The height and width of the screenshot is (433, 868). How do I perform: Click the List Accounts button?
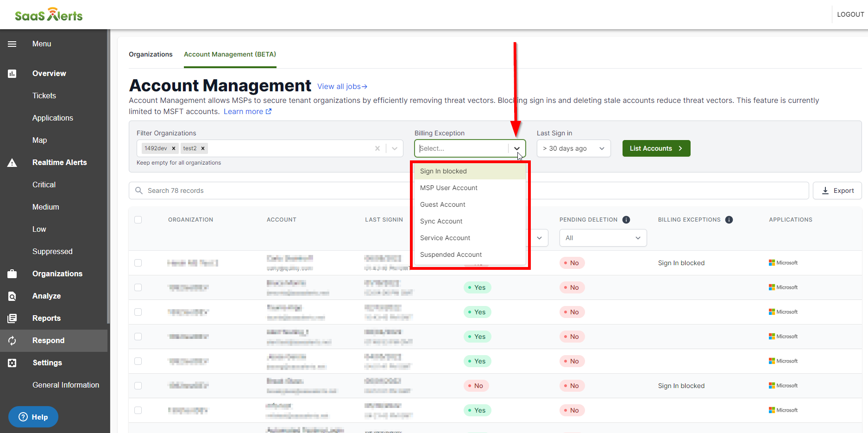point(656,148)
